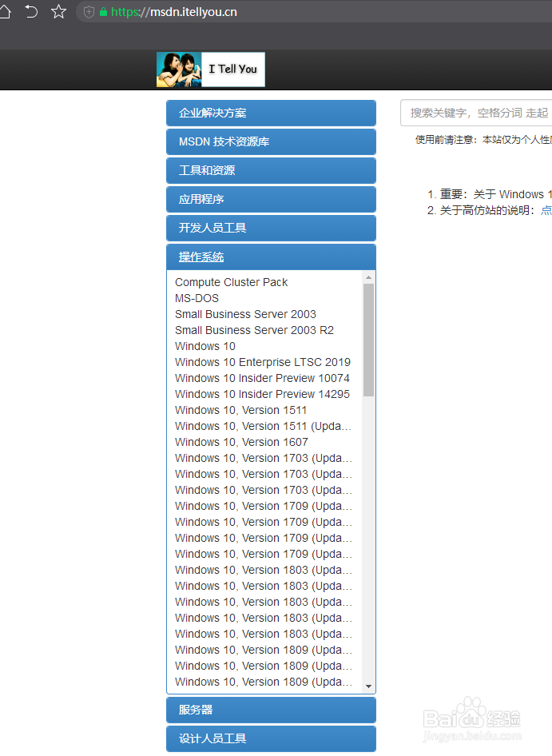Click the 点 link after 关于高仿站的说明
Screen dimensions: 552x756
546,210
